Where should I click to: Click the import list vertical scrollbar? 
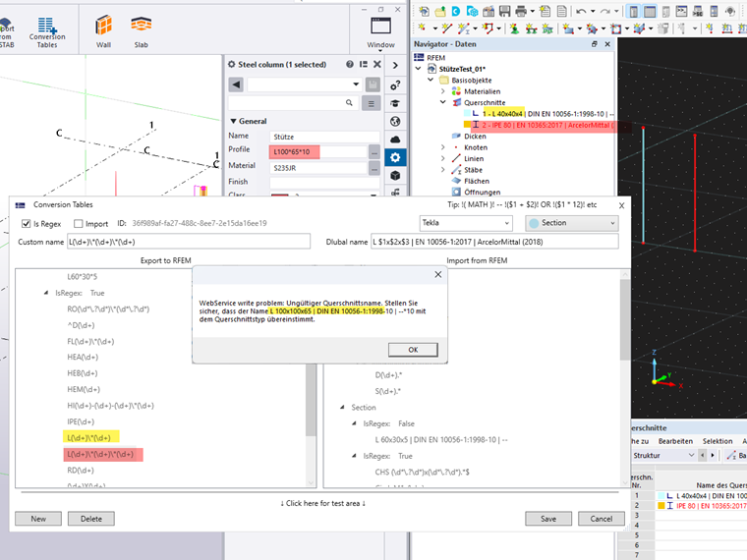click(624, 319)
